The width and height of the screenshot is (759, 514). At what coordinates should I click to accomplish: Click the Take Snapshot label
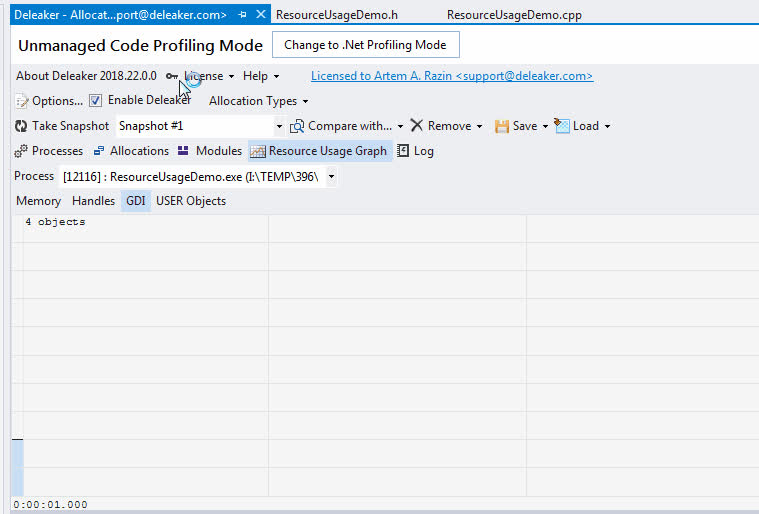pos(70,126)
